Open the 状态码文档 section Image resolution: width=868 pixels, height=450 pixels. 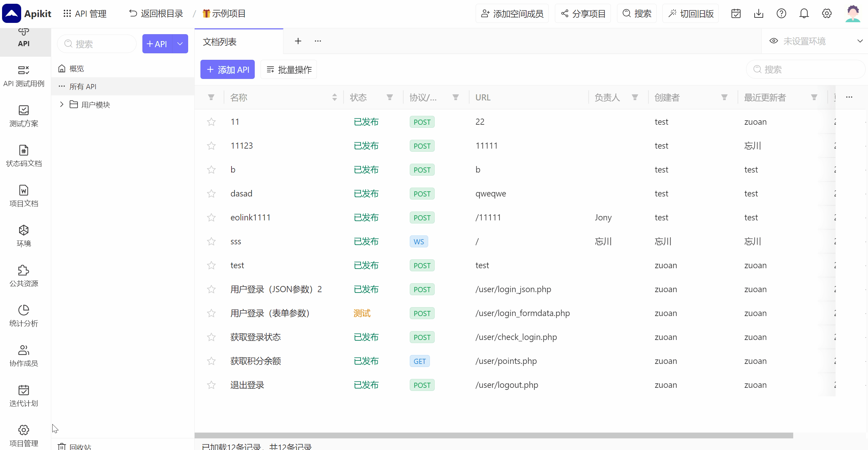click(x=24, y=156)
